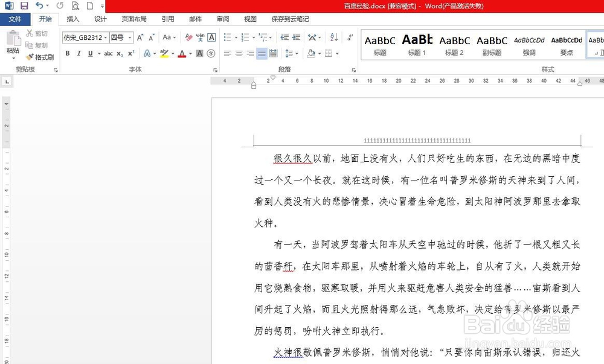Click the Center alignment icon
Viewport: 604px width, 364px height.
pos(239,54)
